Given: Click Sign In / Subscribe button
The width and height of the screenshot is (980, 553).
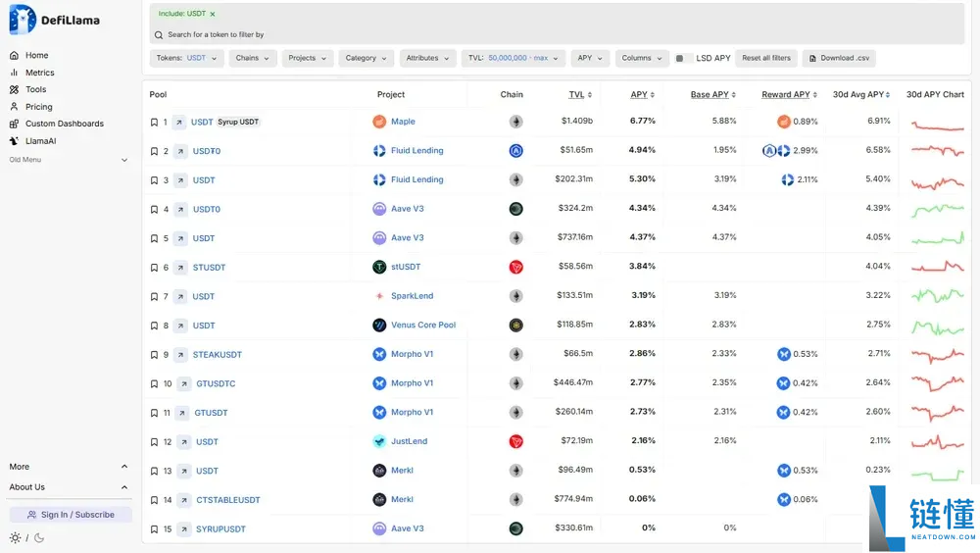Looking at the screenshot, I should click(x=71, y=515).
